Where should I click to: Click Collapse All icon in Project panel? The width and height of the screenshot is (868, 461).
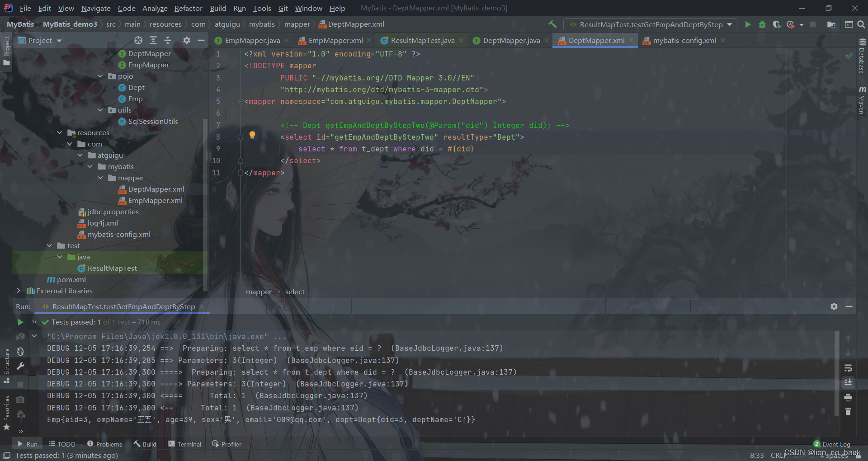coord(168,41)
